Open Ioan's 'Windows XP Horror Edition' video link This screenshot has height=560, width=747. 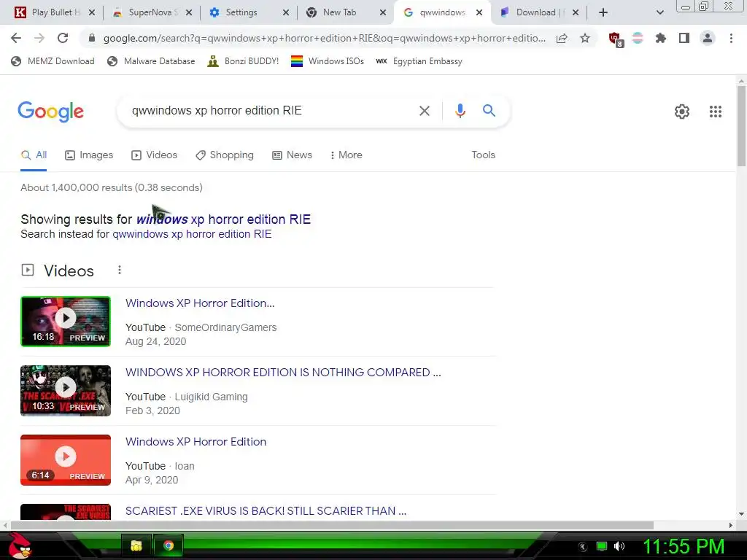pos(196,441)
